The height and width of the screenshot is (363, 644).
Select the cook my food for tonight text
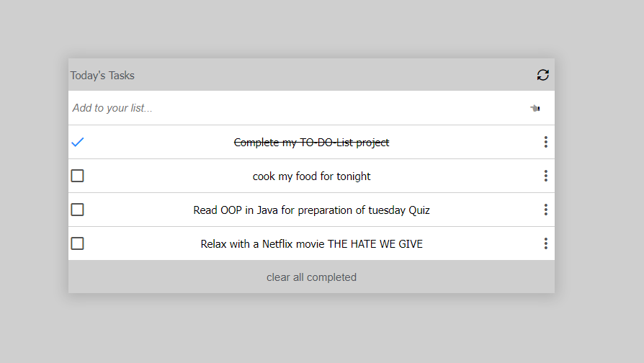tap(311, 176)
